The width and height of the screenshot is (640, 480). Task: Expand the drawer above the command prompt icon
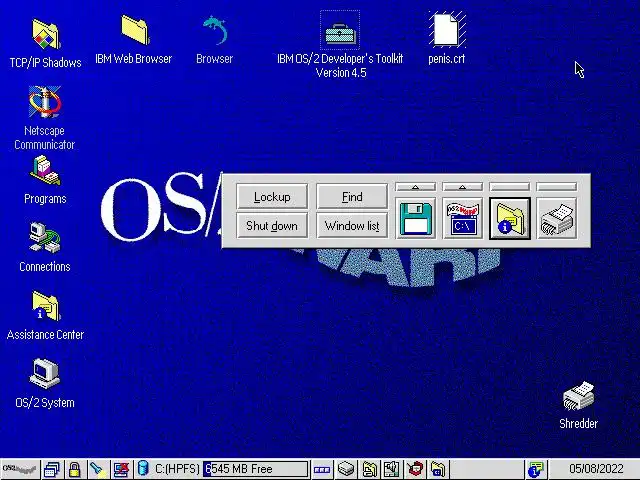pos(462,187)
